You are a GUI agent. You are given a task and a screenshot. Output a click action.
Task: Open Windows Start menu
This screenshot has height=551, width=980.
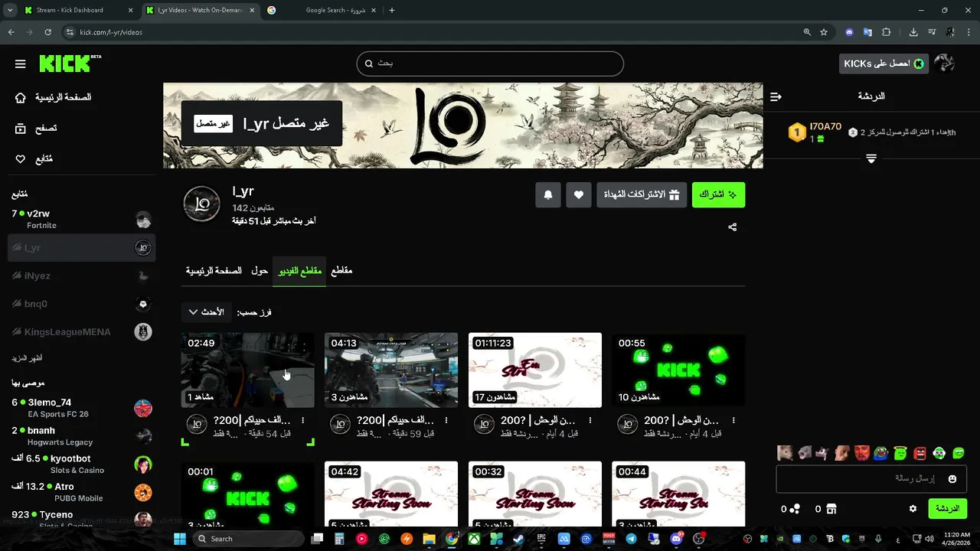pyautogui.click(x=180, y=539)
